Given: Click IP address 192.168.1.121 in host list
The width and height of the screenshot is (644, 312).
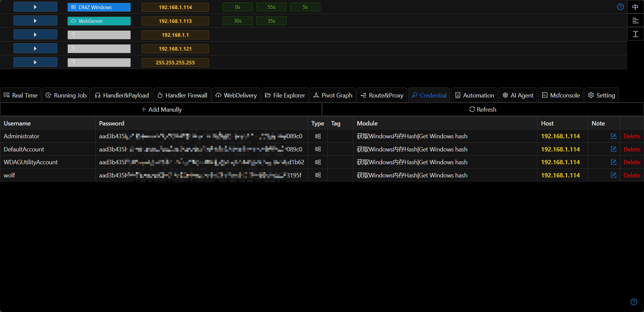Looking at the screenshot, I should point(175,49).
